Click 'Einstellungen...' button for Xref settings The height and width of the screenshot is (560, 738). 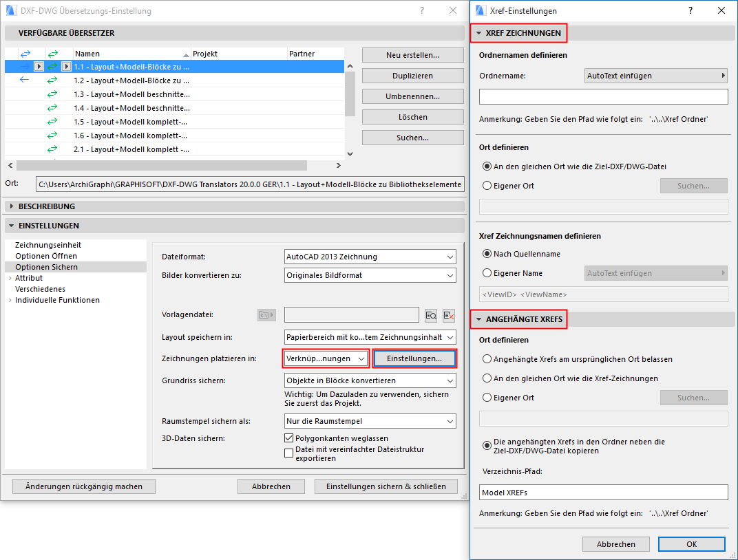coord(414,358)
